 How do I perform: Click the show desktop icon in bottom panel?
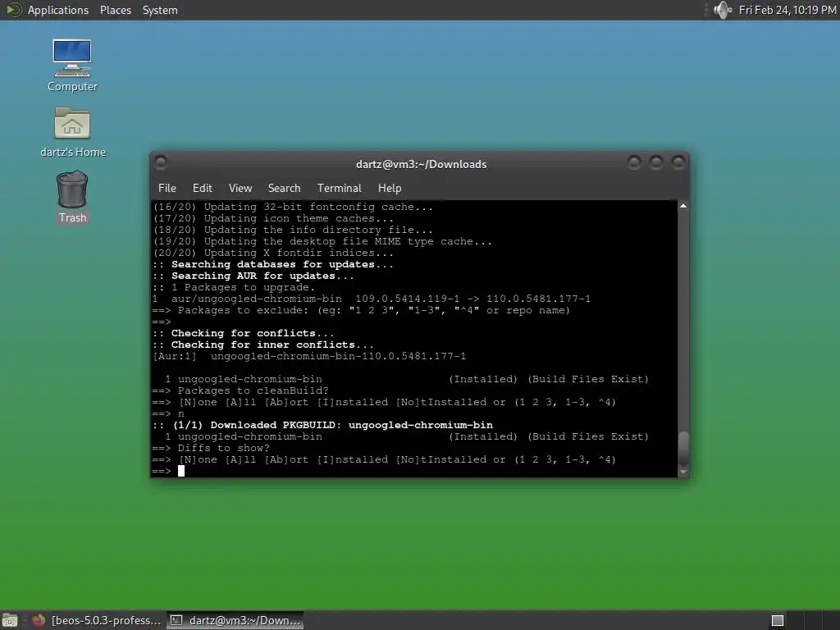pos(10,620)
